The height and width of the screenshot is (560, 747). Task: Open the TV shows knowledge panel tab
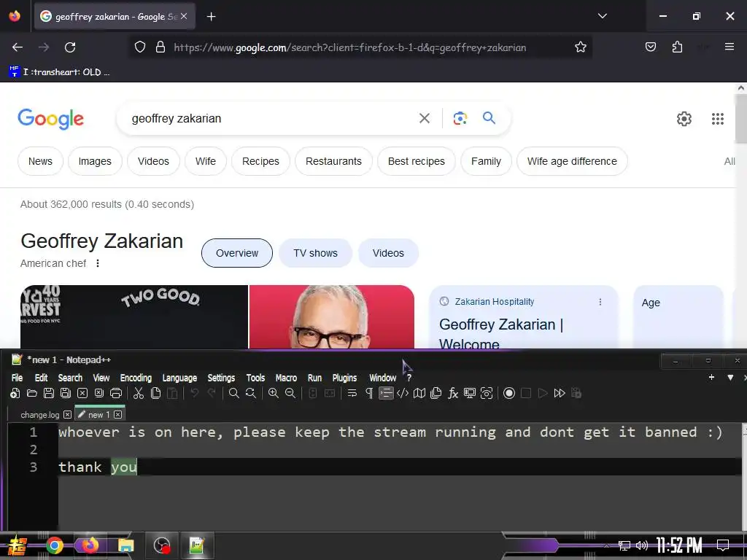coord(315,253)
